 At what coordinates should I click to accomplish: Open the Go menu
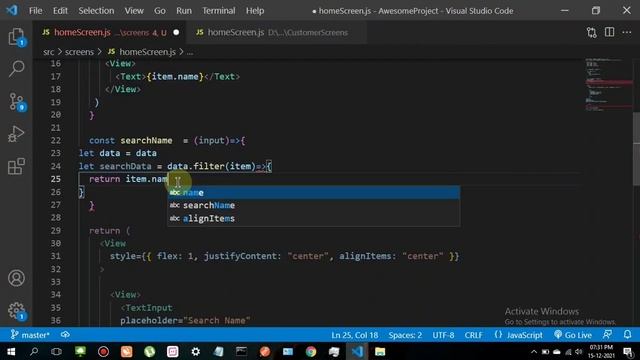point(160,11)
